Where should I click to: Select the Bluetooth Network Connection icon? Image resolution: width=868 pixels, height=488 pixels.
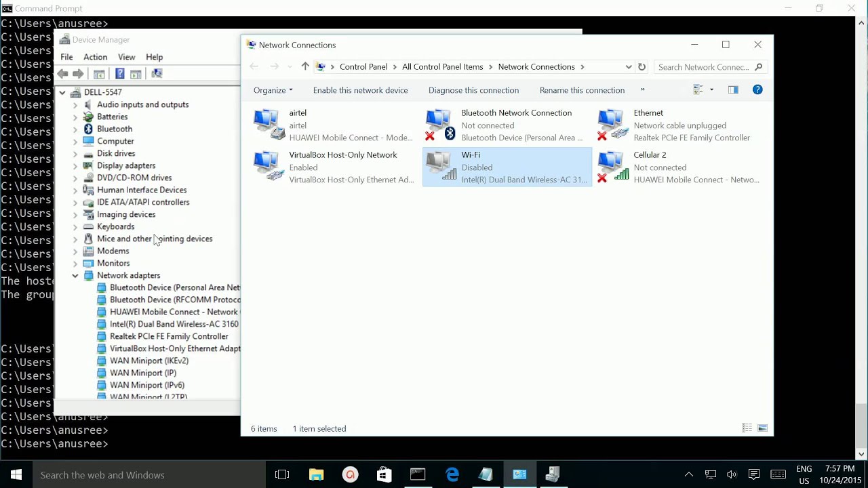pyautogui.click(x=441, y=125)
